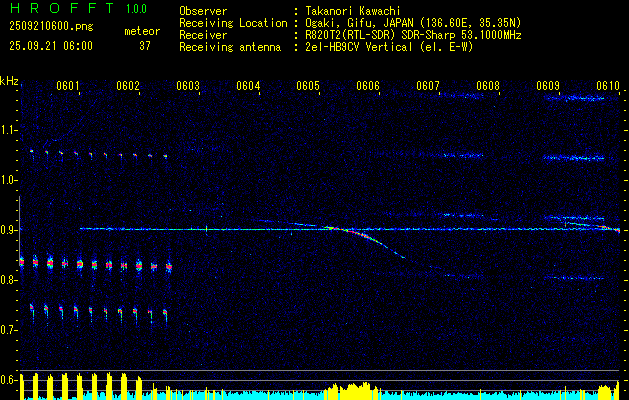629x400 pixels.
Task: Click the 0.7 frequency axis label
Action: coord(9,330)
